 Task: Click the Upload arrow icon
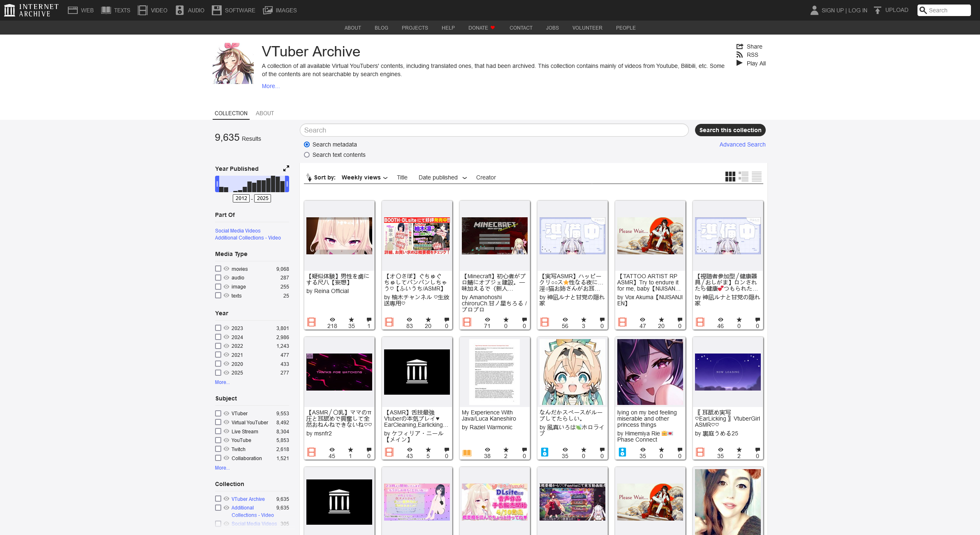click(x=878, y=10)
